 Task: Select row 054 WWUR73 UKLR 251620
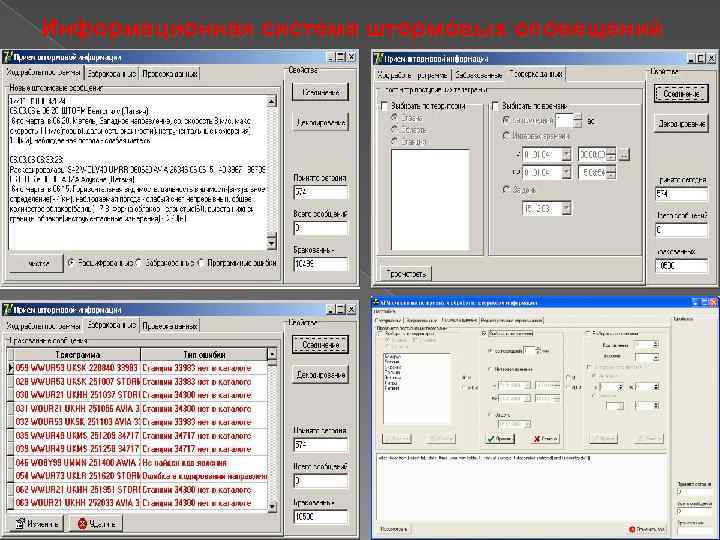141,476
